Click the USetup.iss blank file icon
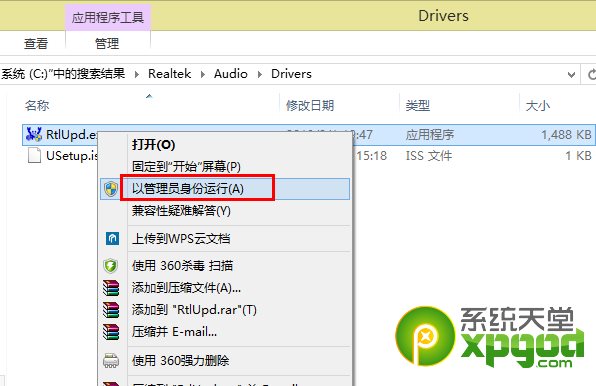The width and height of the screenshot is (596, 386). click(34, 155)
